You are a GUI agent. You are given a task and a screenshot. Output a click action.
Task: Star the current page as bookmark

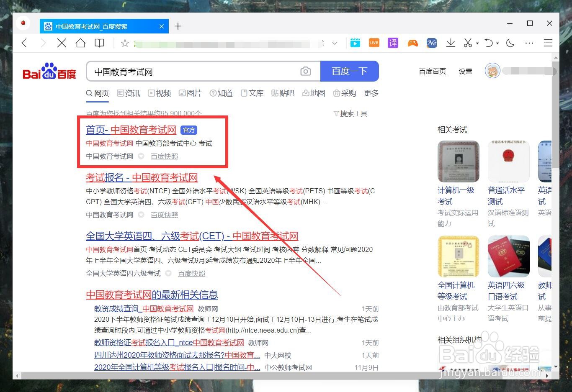[124, 43]
